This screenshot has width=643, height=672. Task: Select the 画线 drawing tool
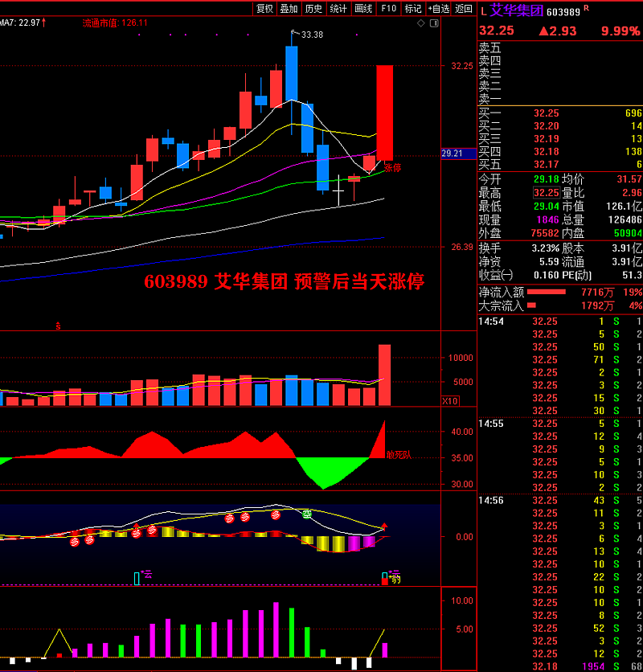tap(364, 8)
